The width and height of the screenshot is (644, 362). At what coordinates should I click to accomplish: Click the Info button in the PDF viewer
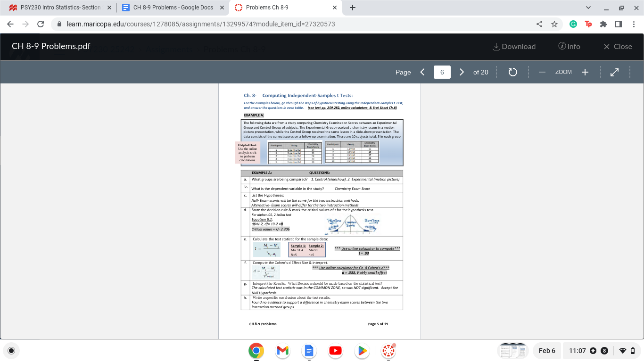click(570, 46)
